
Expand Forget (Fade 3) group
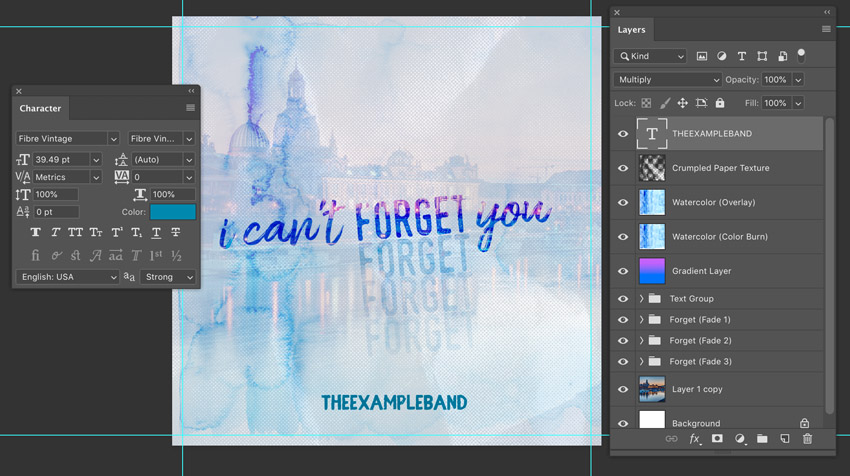(x=642, y=362)
